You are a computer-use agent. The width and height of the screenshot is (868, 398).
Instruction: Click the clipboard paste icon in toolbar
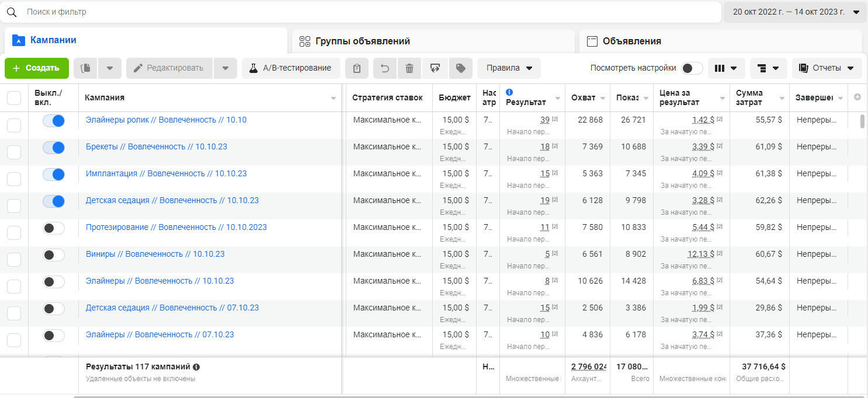point(357,68)
